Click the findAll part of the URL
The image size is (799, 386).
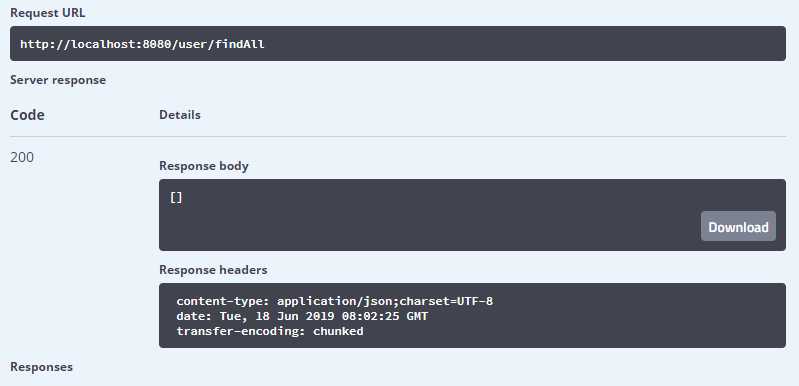[x=239, y=44]
